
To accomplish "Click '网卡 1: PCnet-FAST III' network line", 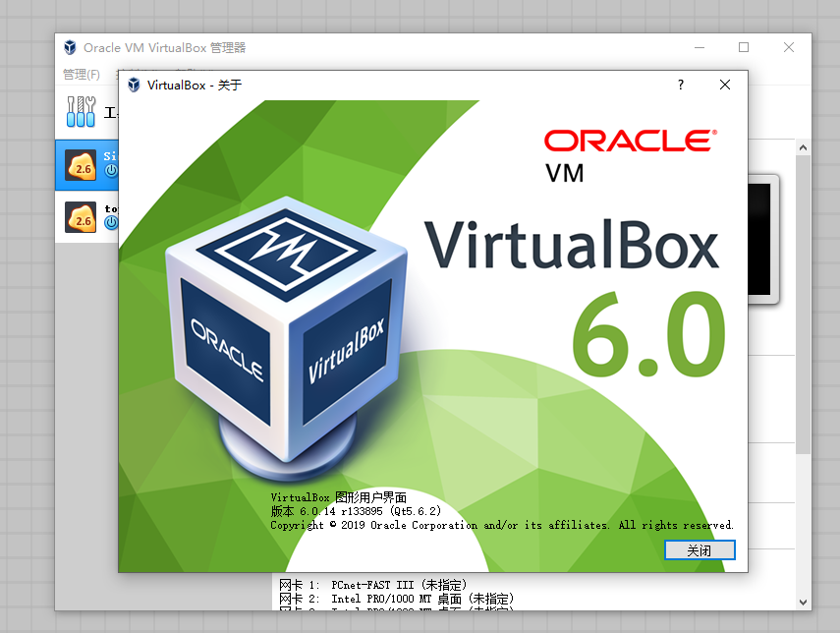I will click(373, 585).
